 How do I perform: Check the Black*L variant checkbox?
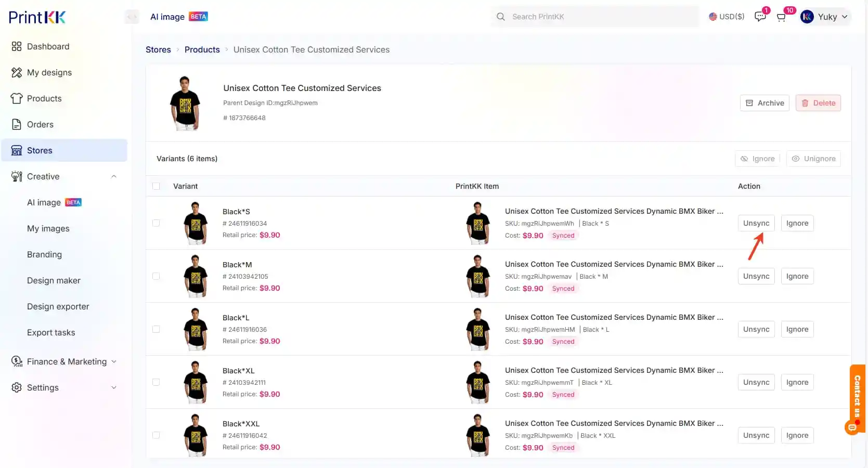point(156,329)
